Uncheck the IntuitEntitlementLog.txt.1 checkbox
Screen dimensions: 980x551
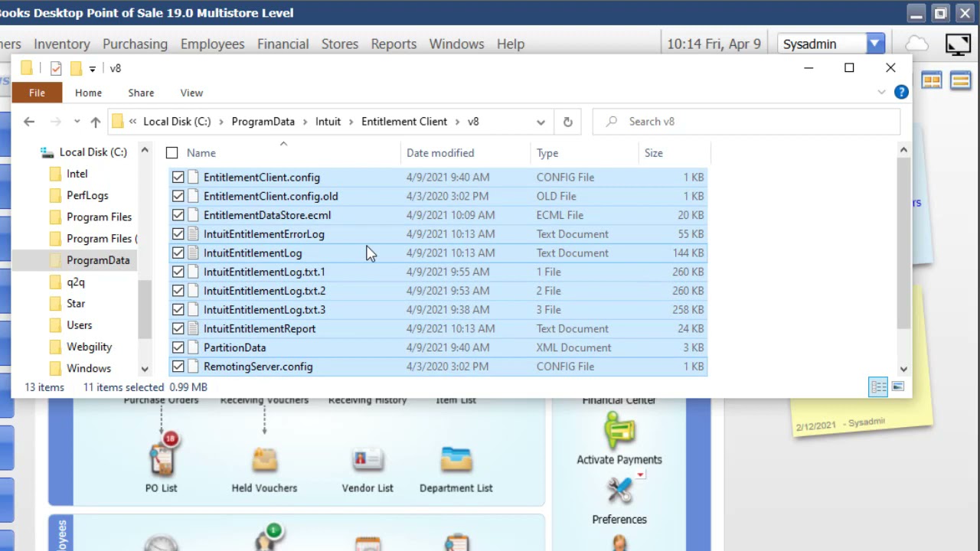tap(178, 272)
